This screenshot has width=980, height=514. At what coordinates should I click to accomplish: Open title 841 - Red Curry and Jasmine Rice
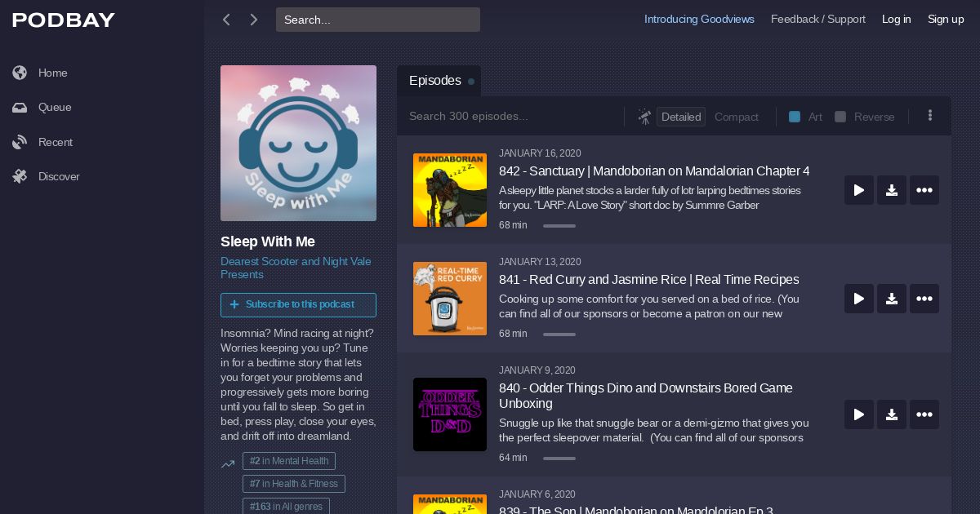pyautogui.click(x=649, y=280)
